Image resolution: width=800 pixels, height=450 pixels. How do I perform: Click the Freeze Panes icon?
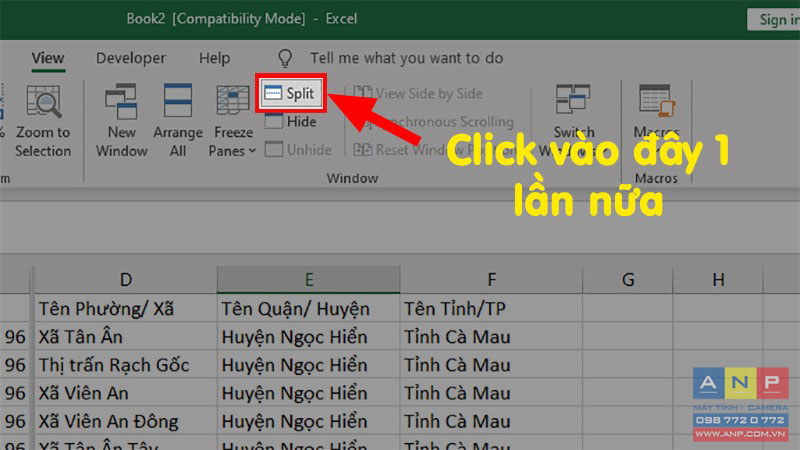pos(233,101)
